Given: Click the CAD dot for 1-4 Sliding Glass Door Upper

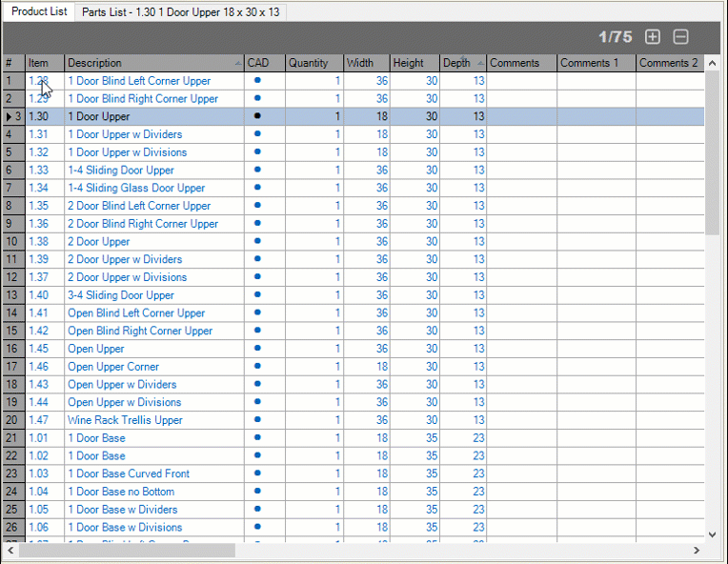Looking at the screenshot, I should pyautogui.click(x=257, y=187).
